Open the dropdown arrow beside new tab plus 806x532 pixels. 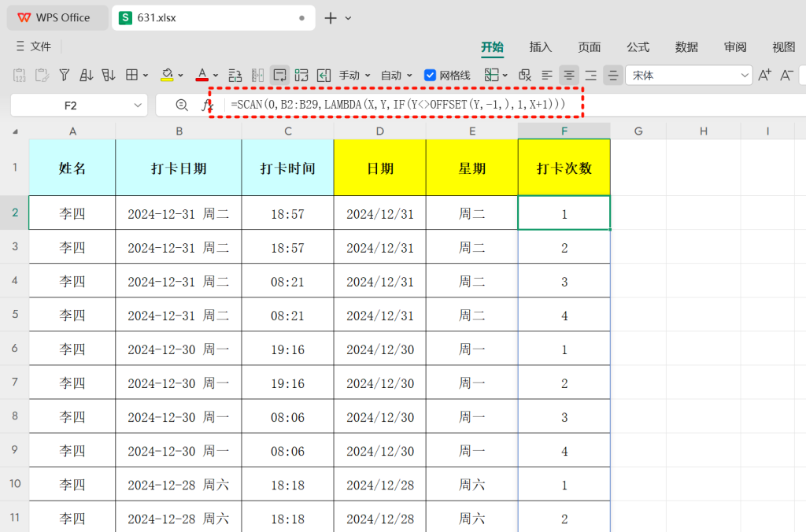pyautogui.click(x=348, y=18)
